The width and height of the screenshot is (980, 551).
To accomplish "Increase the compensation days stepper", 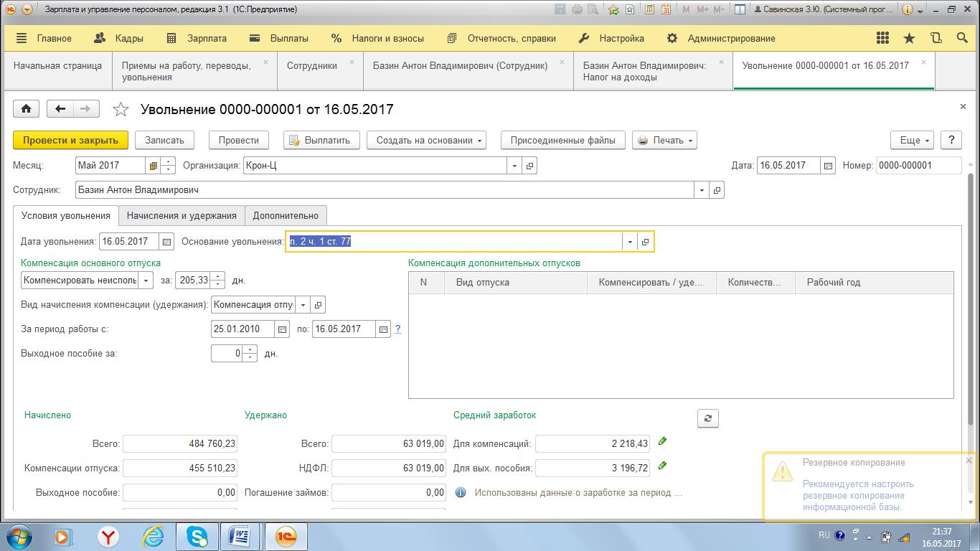I will [x=220, y=276].
